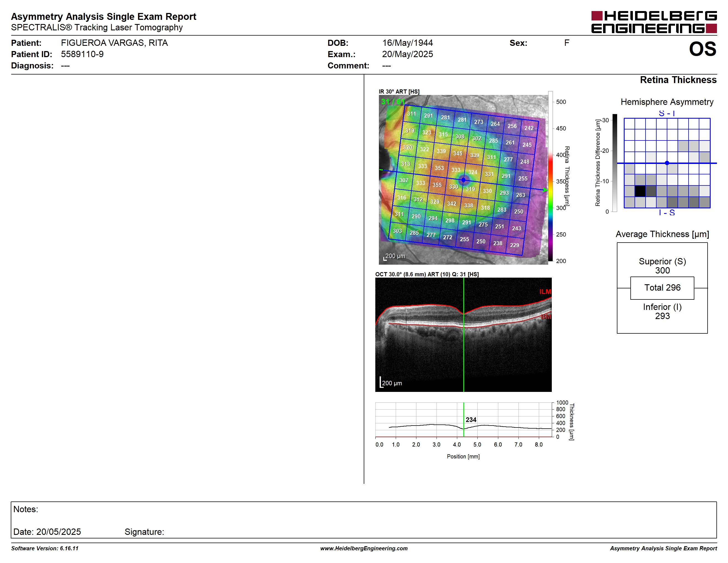
Task: Click grid cell value '307'
Action: click(404, 180)
